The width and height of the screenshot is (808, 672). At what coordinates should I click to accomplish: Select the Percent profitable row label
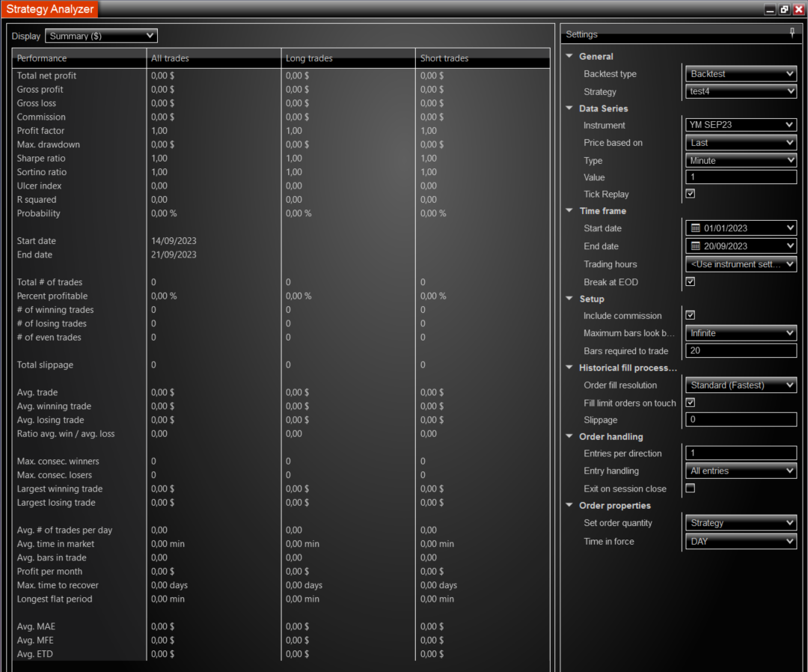[x=52, y=296]
